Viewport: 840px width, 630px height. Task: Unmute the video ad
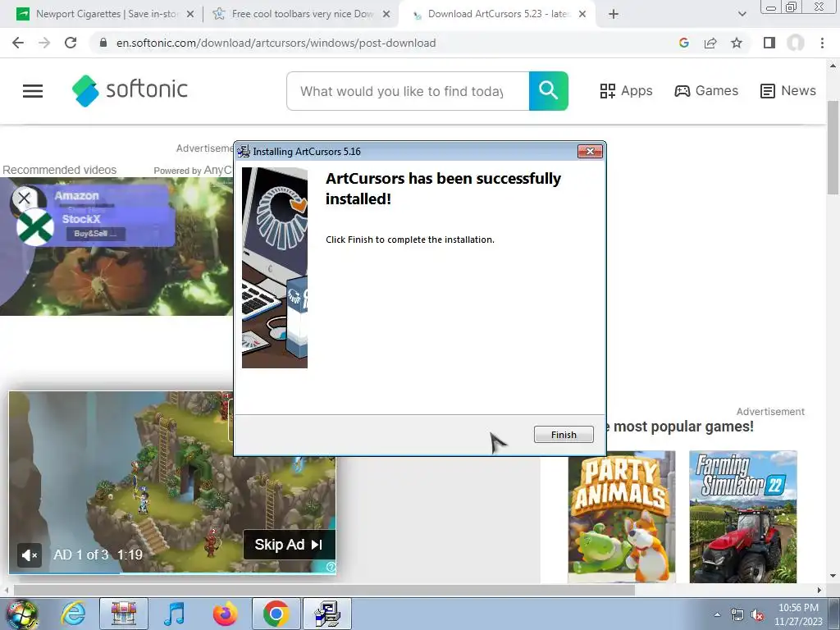click(x=29, y=555)
